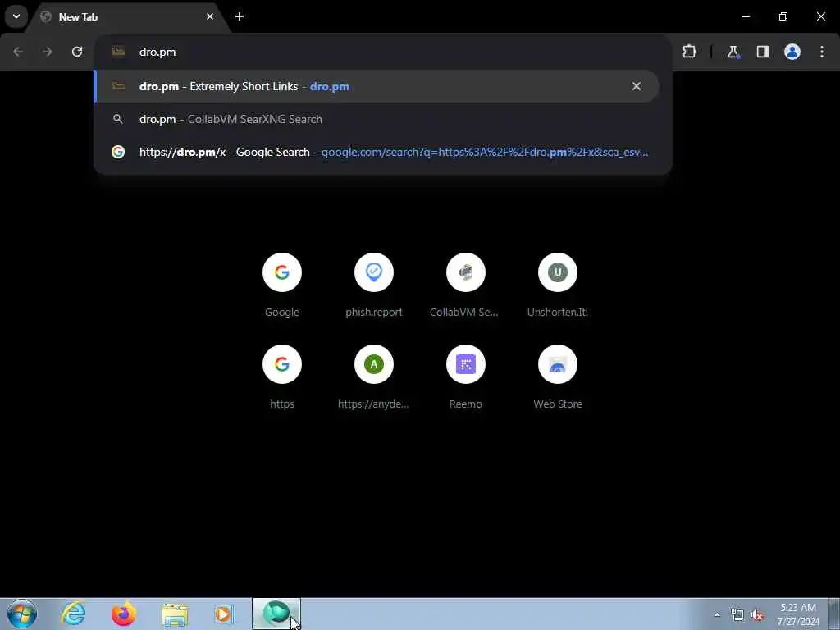Viewport: 840px width, 630px height.
Task: Open the first Google shortcut
Action: click(x=282, y=285)
